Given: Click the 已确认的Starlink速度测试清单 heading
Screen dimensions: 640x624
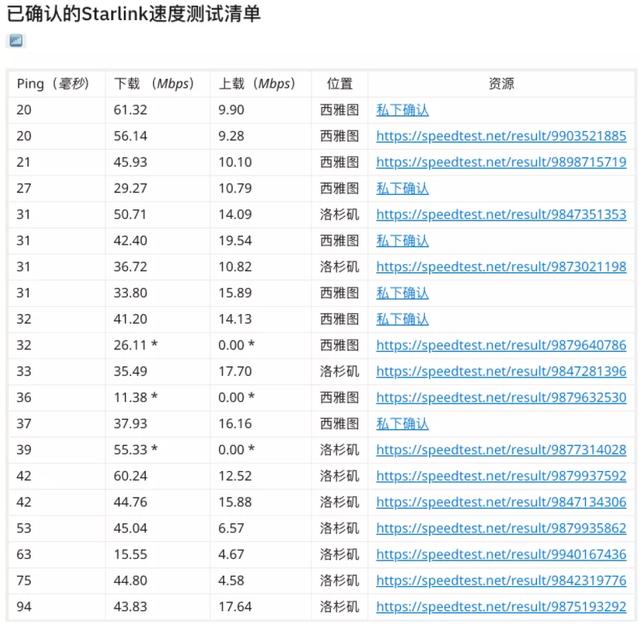Looking at the screenshot, I should coord(133,14).
